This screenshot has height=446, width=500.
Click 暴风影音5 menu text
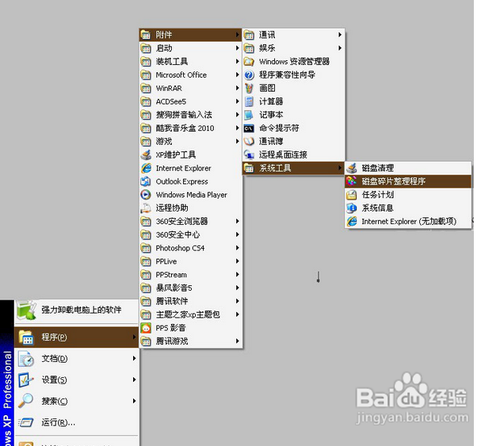174,288
